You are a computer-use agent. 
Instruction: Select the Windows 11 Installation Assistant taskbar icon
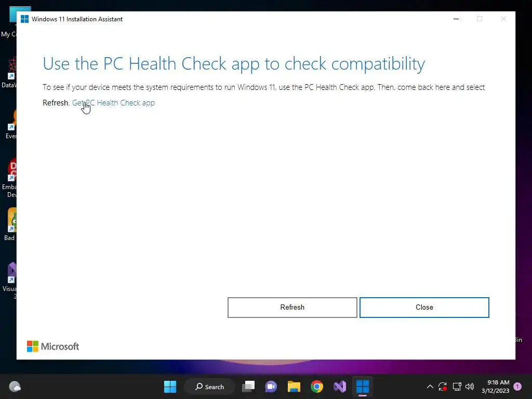pos(362,387)
